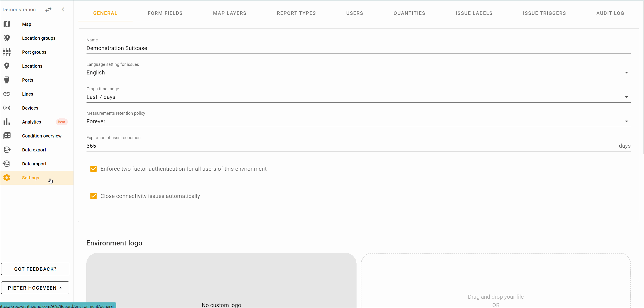Click the Data export database icon
644x308 pixels.
pos(7,150)
